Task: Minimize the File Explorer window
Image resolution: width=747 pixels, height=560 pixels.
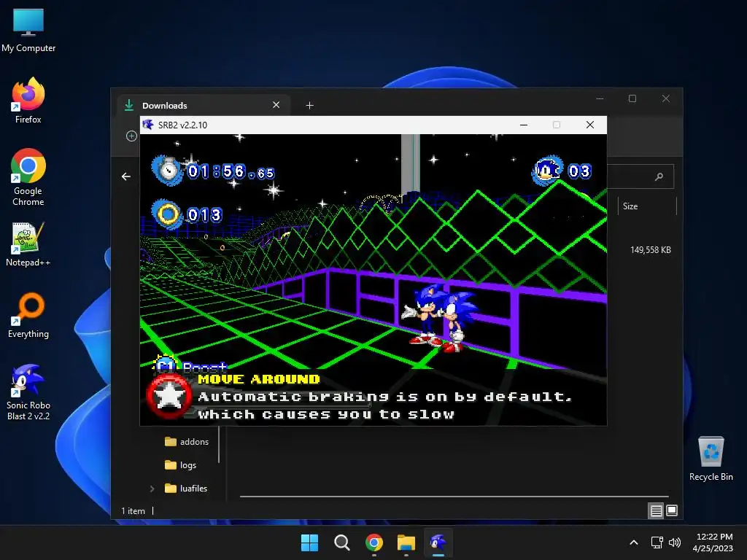Action: coord(600,98)
